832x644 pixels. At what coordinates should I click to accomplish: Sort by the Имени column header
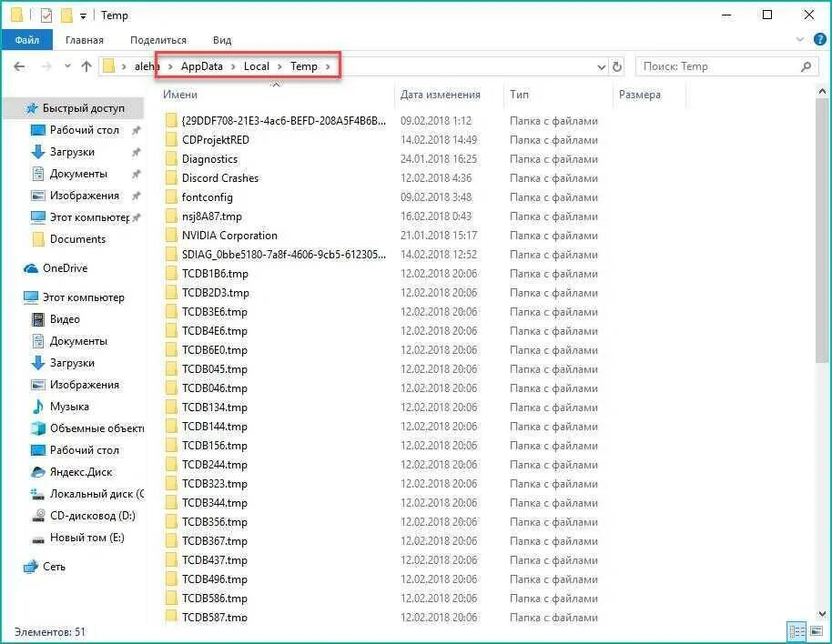tap(180, 95)
